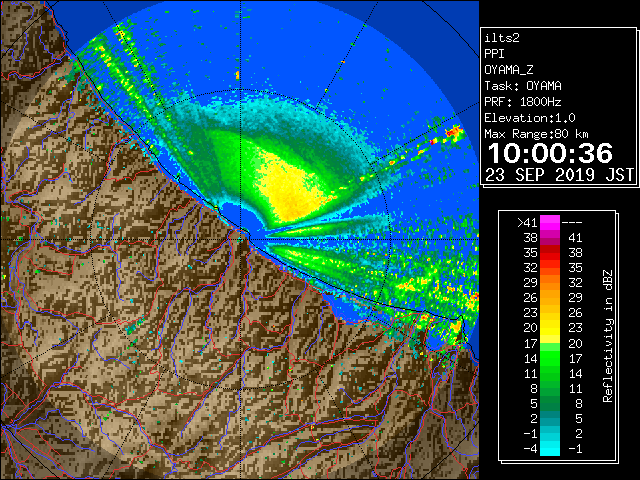Select the orange 29–32 dBZ legend color
The height and width of the screenshot is (480, 640).
[x=550, y=282]
